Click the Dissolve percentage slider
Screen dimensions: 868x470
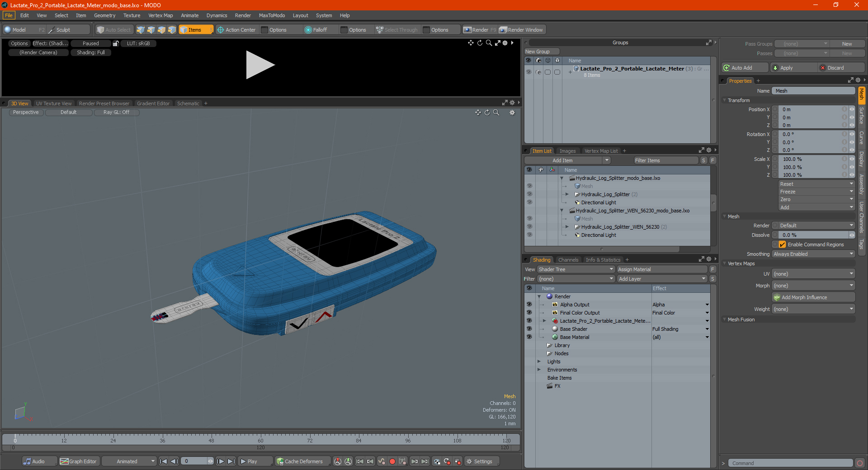813,235
